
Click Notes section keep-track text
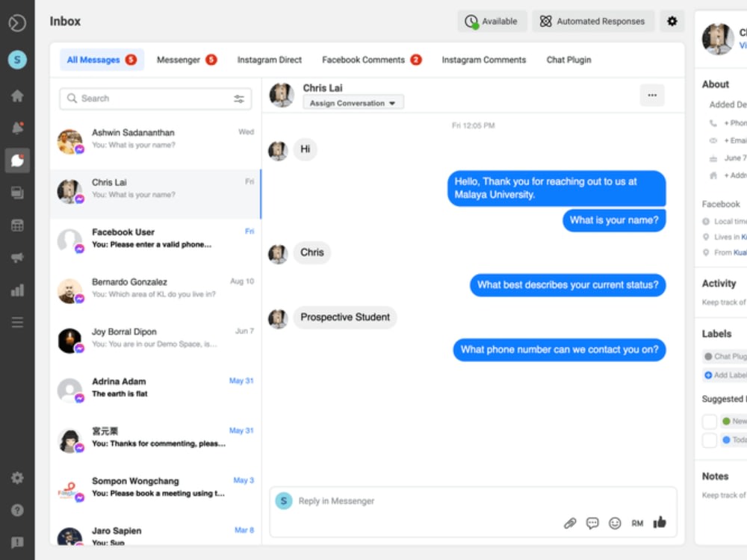tap(724, 496)
